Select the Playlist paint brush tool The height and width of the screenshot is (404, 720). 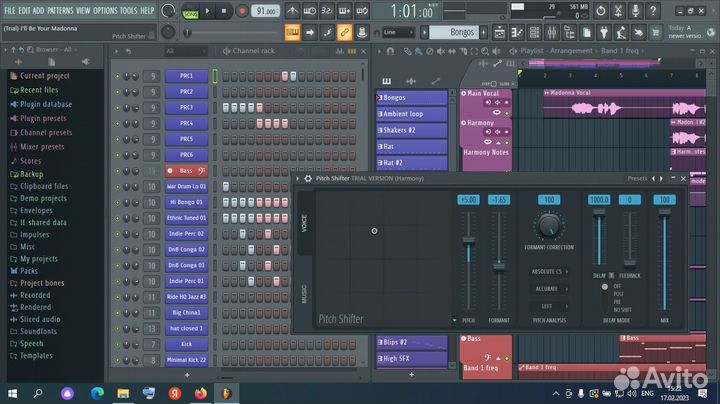418,51
